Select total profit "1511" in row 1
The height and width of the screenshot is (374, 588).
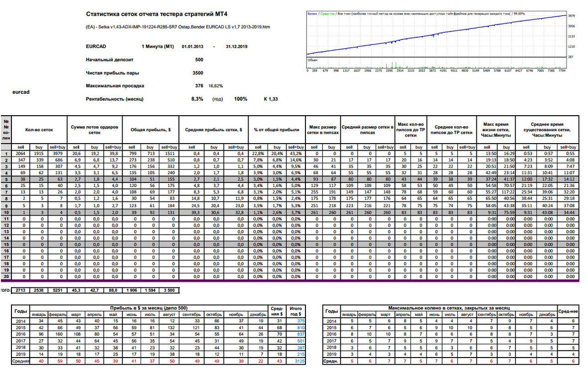[170, 154]
